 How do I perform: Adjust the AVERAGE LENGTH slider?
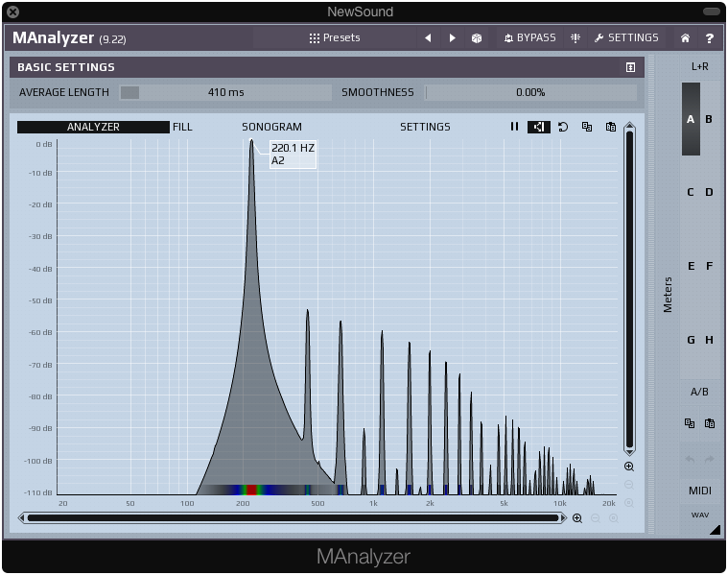click(x=225, y=92)
